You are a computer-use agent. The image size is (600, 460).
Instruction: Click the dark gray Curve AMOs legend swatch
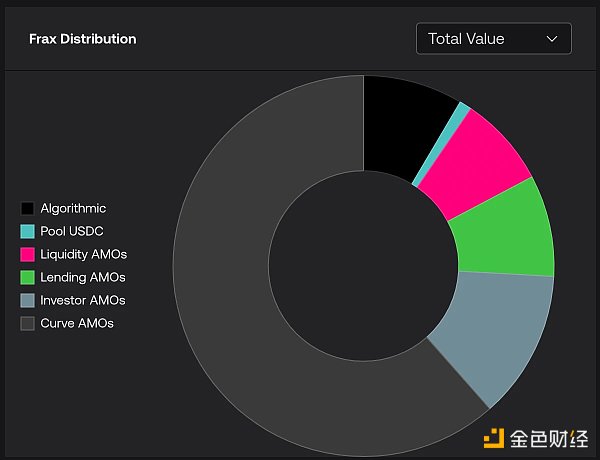click(28, 324)
